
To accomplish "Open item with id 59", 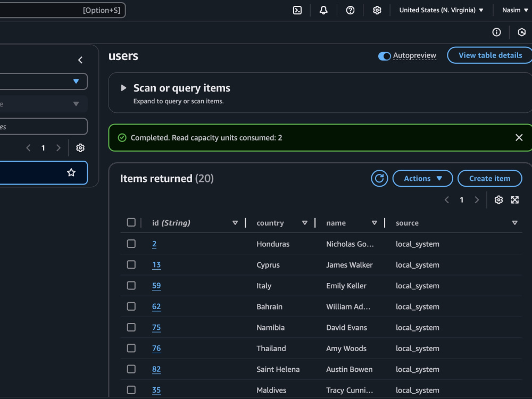I will point(156,286).
